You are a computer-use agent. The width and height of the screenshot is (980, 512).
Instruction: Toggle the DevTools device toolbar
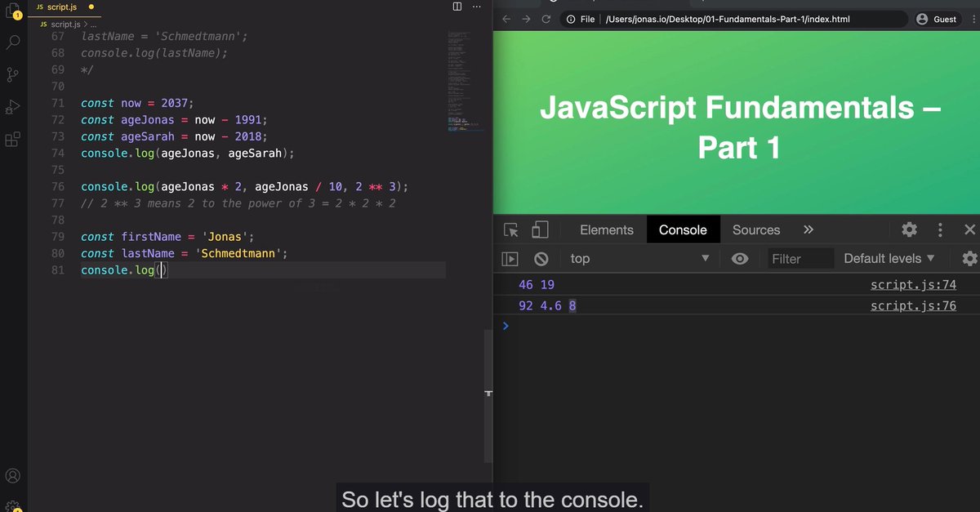[x=540, y=230]
